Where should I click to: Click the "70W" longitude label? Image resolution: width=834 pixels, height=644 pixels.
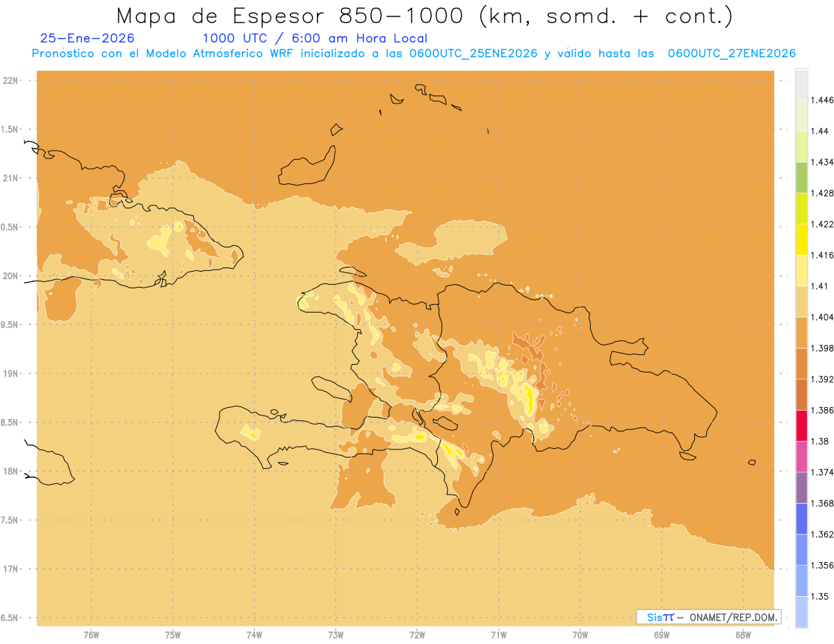pyautogui.click(x=580, y=634)
